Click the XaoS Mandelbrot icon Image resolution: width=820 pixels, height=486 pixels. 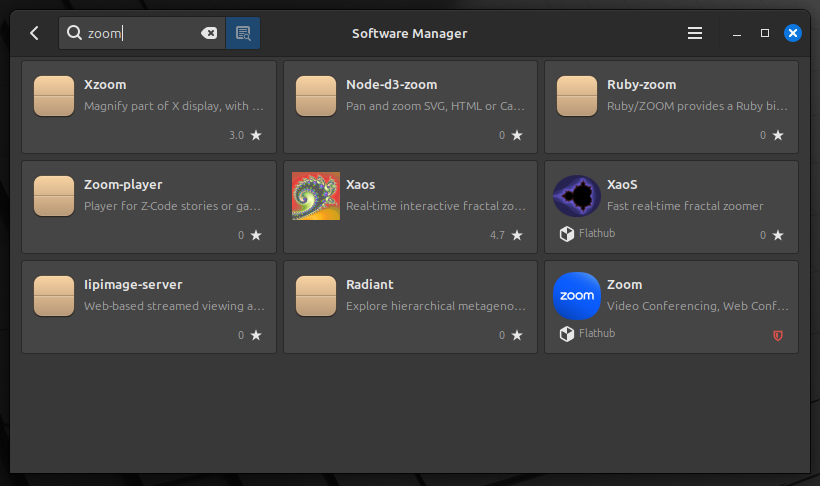coord(577,196)
